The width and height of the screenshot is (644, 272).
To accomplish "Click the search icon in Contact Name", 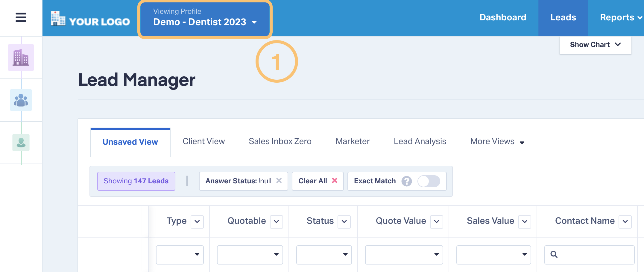I will click(554, 254).
